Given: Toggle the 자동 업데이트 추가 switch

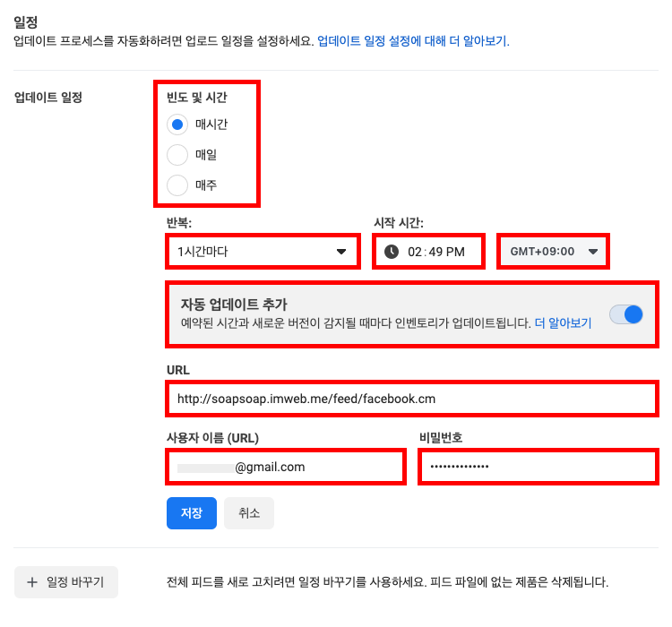Looking at the screenshot, I should click(x=626, y=314).
